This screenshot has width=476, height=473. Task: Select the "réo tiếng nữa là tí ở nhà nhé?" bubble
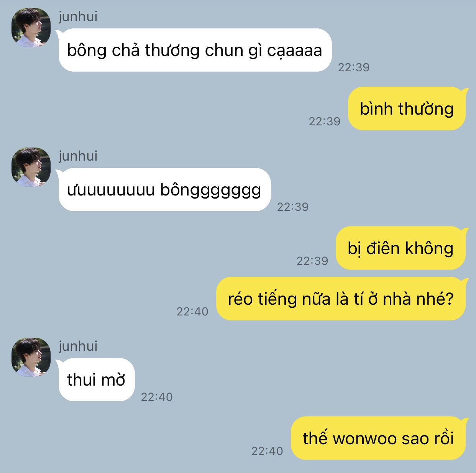click(x=342, y=299)
